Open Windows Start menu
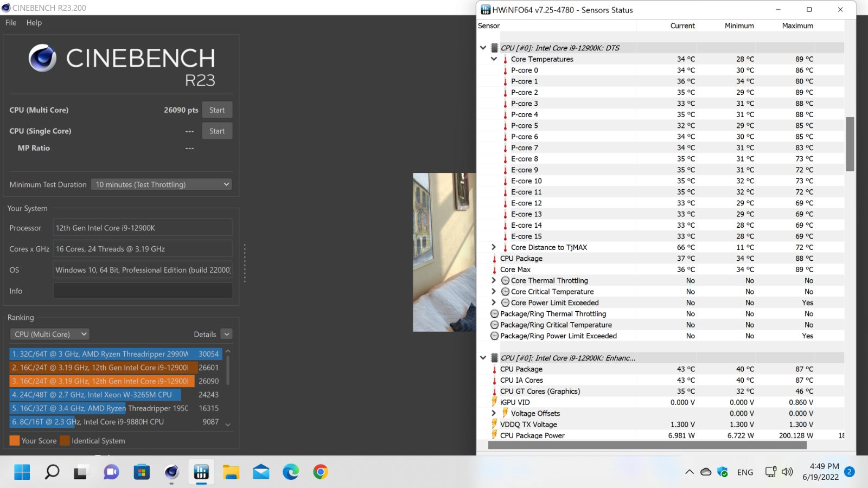 [x=22, y=472]
